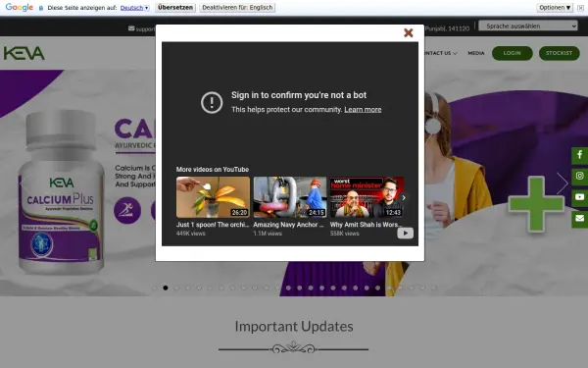Click the Important Updates heading

[294, 327]
